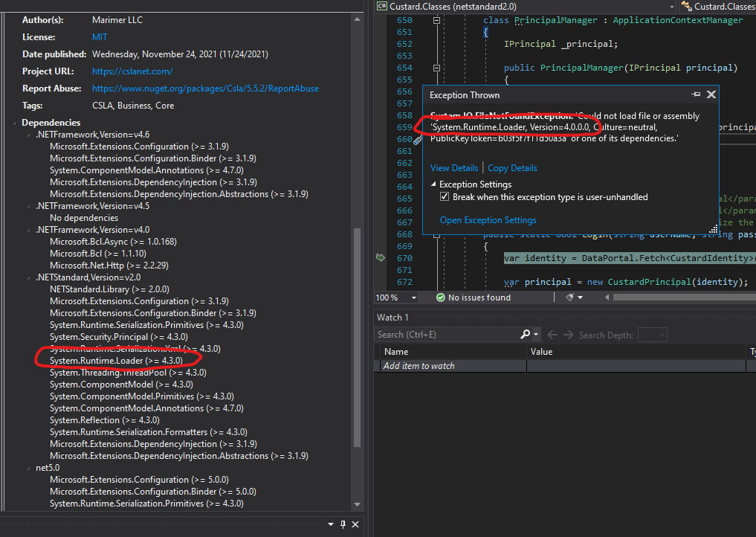Pin the Exception Thrown popup
756x537 pixels.
[696, 94]
